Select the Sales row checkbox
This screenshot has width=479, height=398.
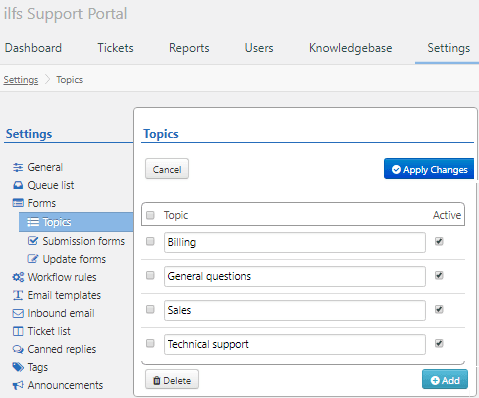150,309
